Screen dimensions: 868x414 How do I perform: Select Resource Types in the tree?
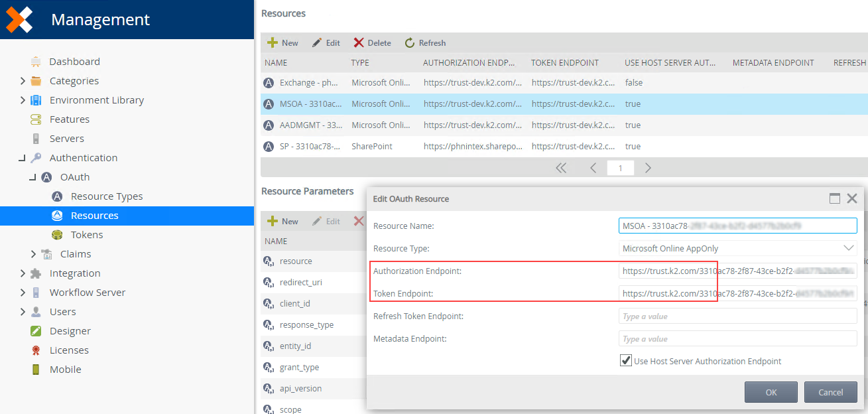pyautogui.click(x=106, y=196)
